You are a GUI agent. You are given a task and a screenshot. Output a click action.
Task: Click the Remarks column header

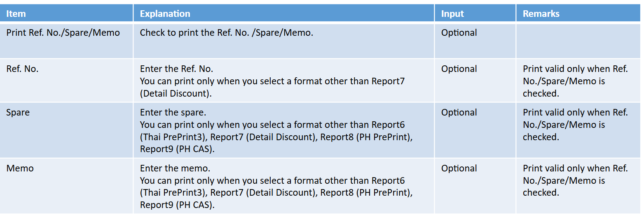[x=578, y=14]
